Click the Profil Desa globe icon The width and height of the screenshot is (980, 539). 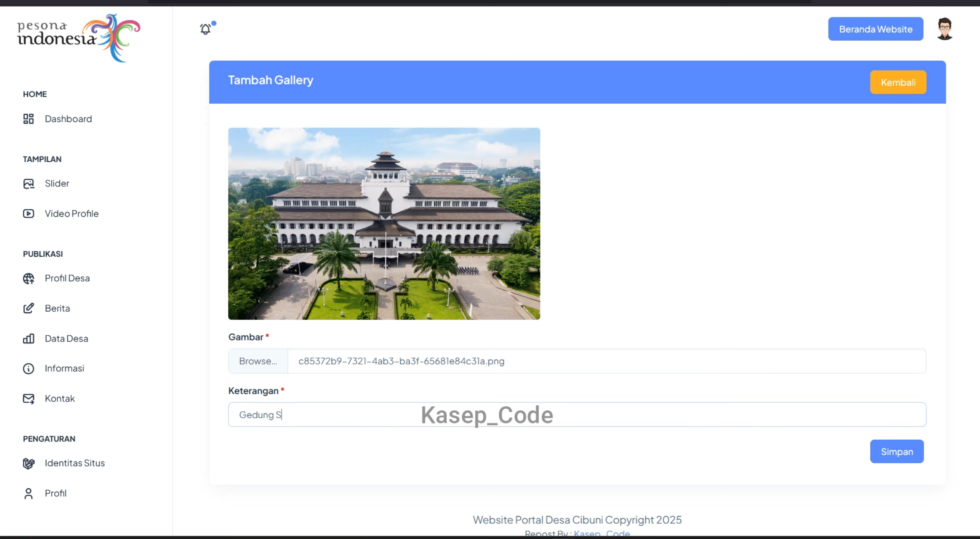pos(28,279)
